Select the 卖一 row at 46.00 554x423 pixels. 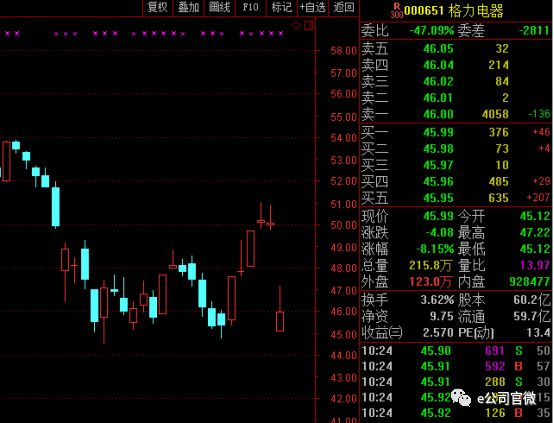click(456, 114)
